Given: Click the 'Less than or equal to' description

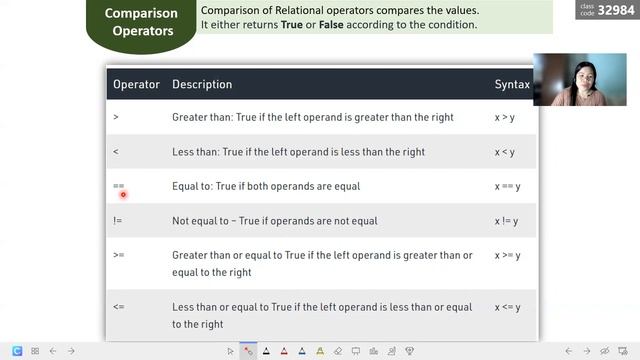Looking at the screenshot, I should [322, 316].
